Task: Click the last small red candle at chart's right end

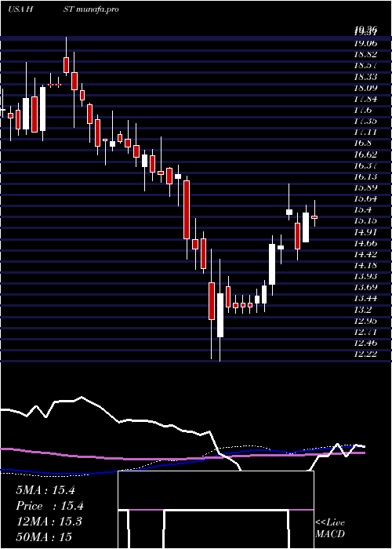Action: pyautogui.click(x=314, y=217)
